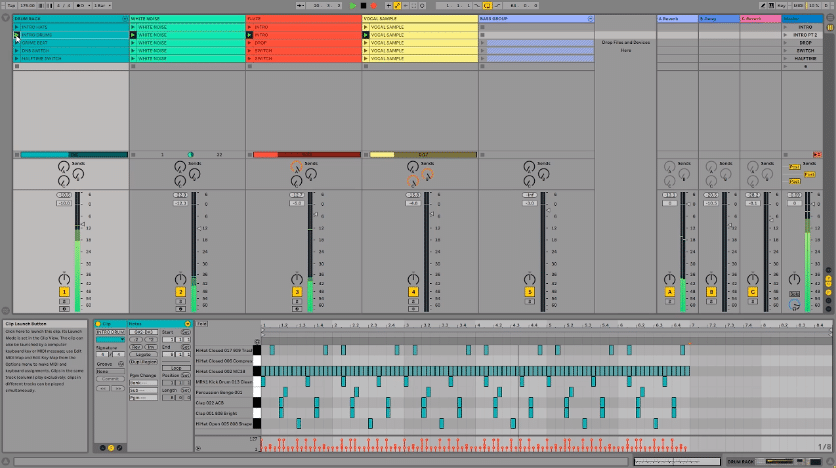Click the draw mode pencil icon

click(762, 5)
